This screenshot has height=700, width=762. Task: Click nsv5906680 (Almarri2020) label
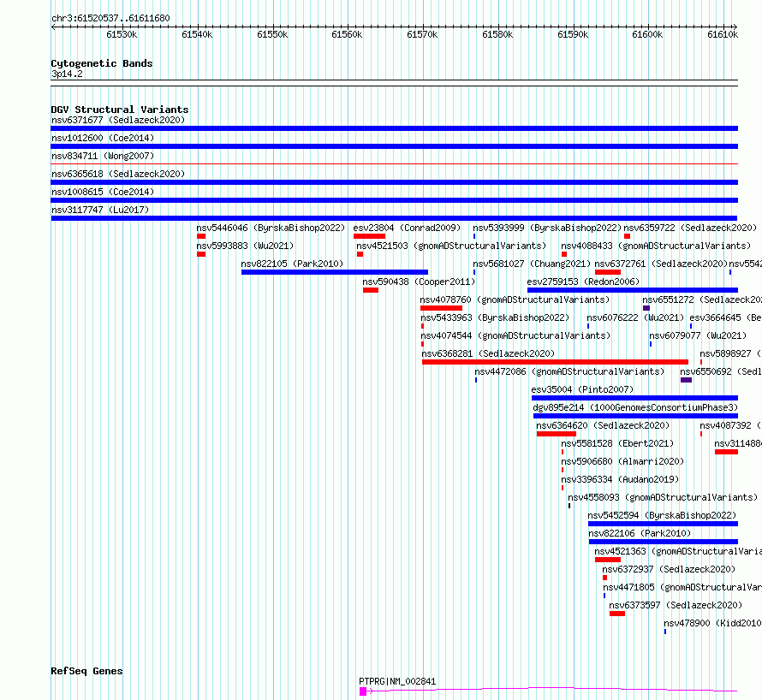click(x=622, y=461)
